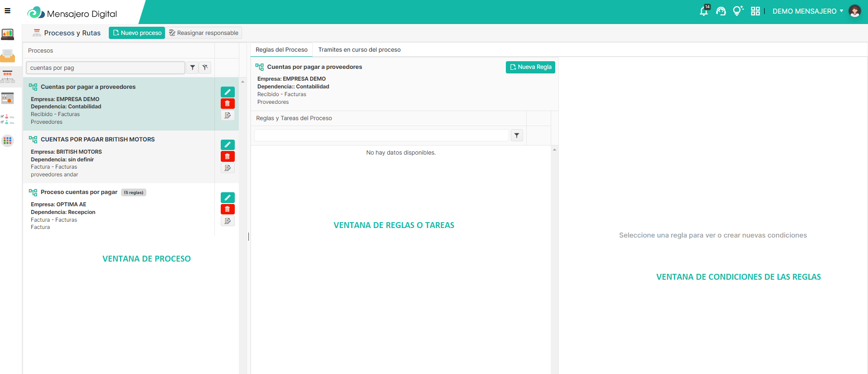Open document icon for Proceso cuentas por pagar
868x374 pixels.
(228, 221)
